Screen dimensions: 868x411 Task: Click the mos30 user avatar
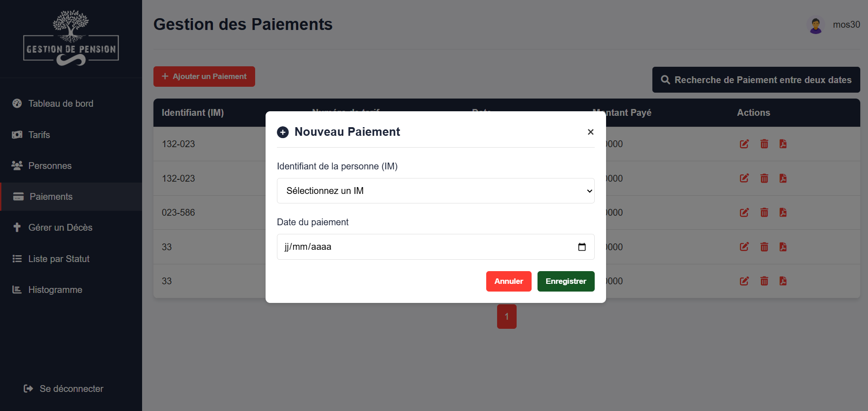coord(815,25)
